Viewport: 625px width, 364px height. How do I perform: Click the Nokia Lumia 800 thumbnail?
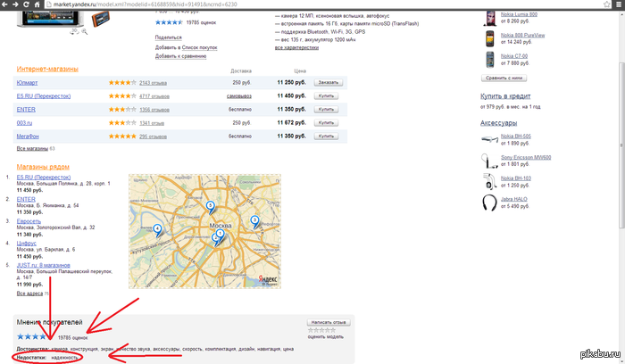[491, 18]
